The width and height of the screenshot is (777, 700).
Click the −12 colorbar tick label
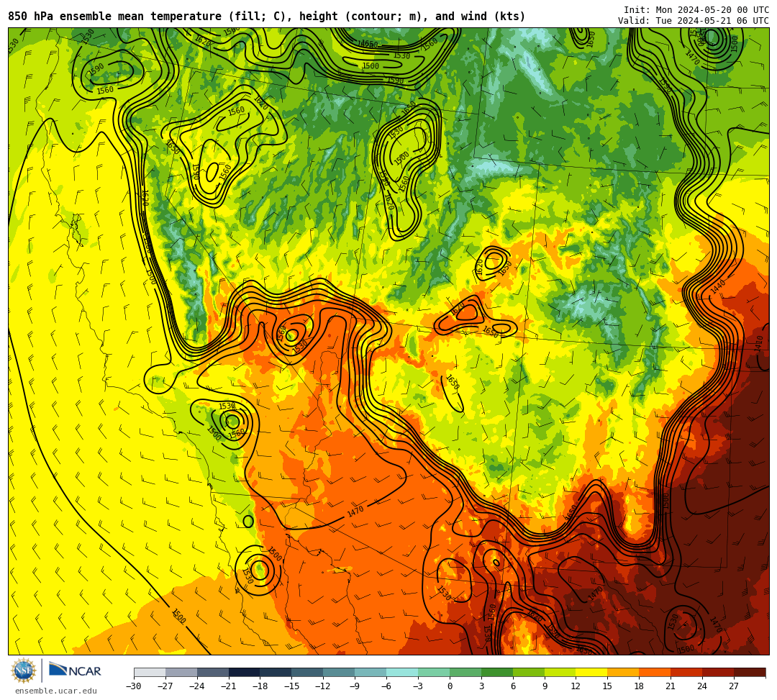coord(324,686)
